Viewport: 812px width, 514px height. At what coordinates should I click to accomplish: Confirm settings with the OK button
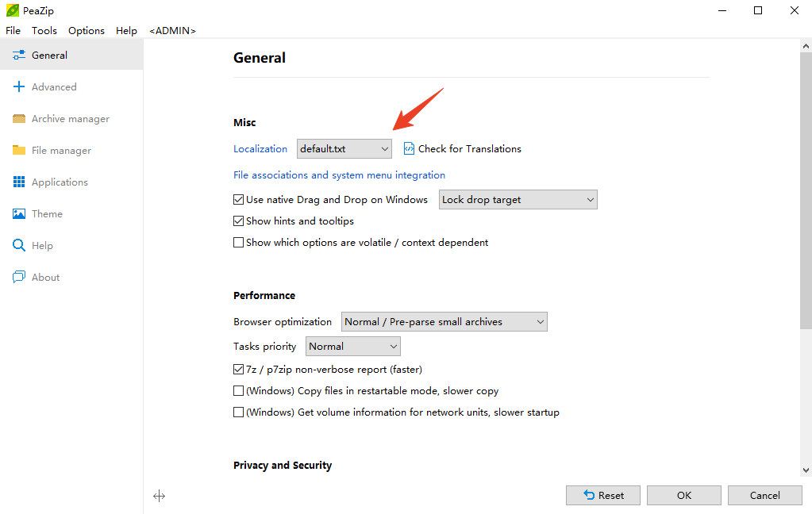684,496
